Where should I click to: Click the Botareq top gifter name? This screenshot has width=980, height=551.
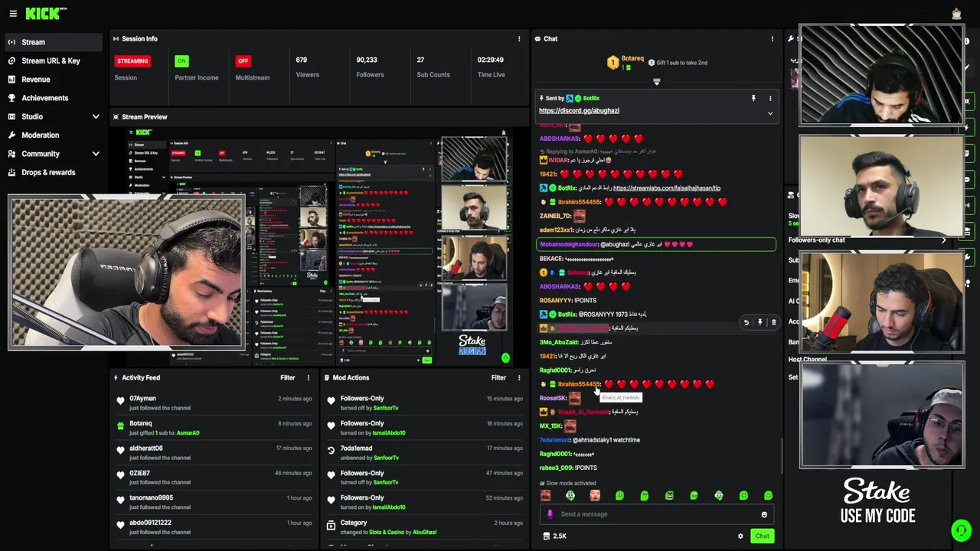click(x=632, y=59)
